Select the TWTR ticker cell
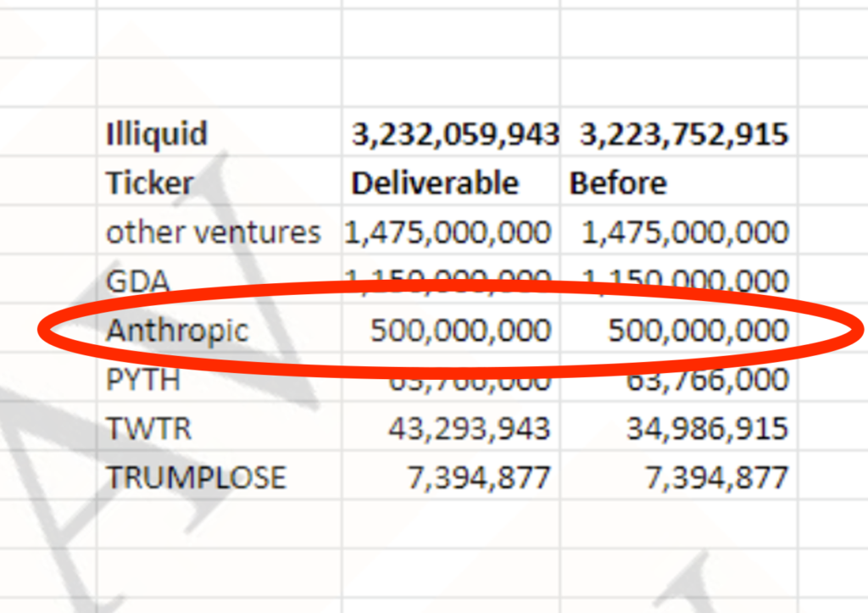868x613 pixels. (x=220, y=426)
